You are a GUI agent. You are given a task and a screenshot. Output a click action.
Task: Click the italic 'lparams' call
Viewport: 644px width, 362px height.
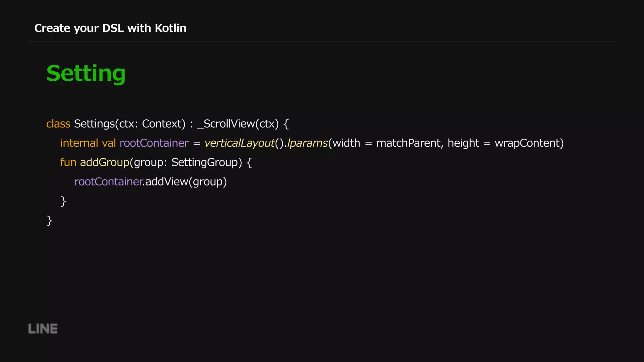pos(308,144)
